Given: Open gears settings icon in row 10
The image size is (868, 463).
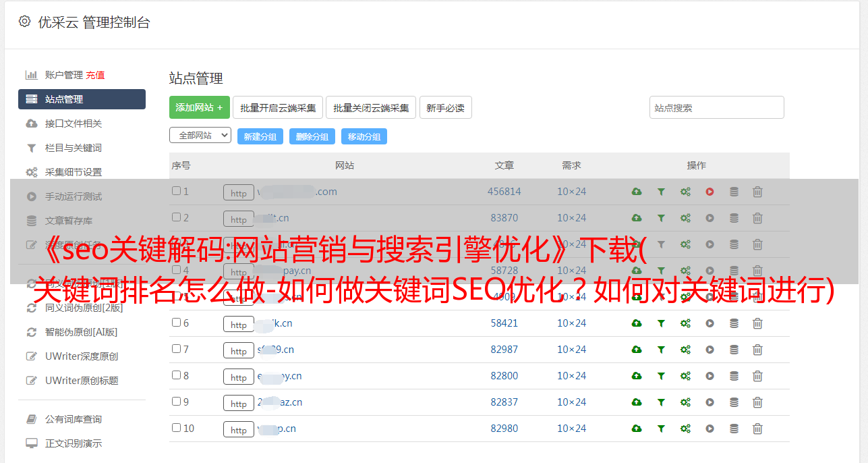Looking at the screenshot, I should [685, 429].
